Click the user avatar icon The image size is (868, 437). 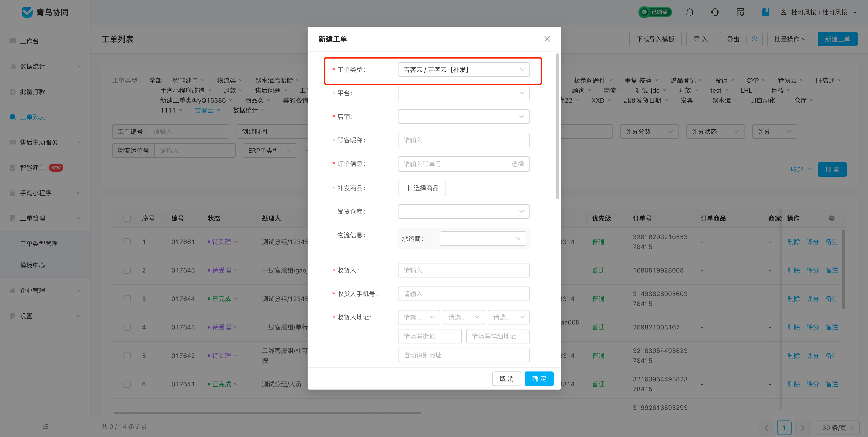[783, 12]
